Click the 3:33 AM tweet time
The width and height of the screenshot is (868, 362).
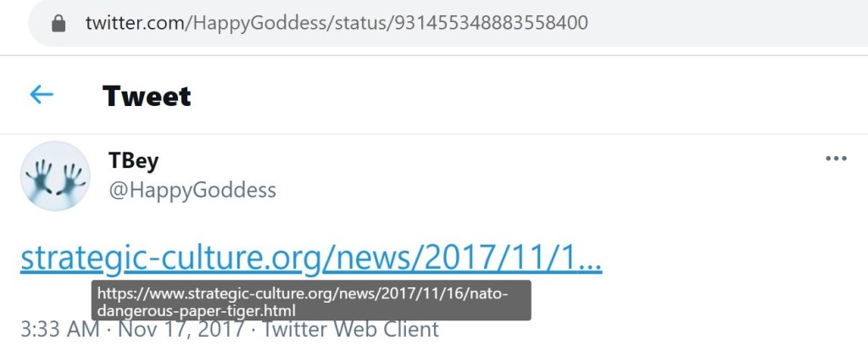coord(60,329)
